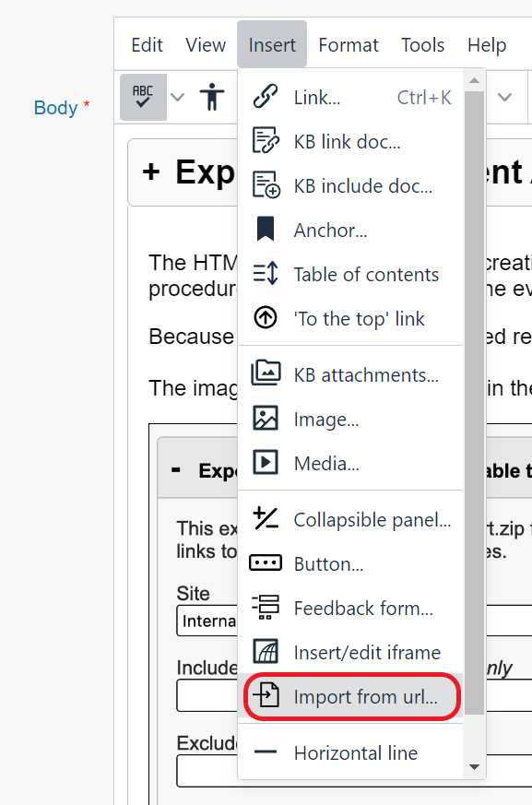The height and width of the screenshot is (805, 532).
Task: Select Button... menu entry
Action: tap(350, 563)
